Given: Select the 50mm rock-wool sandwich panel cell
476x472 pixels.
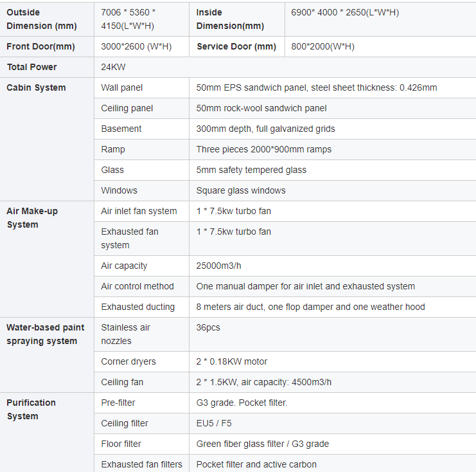Looking at the screenshot, I should pos(261,108).
